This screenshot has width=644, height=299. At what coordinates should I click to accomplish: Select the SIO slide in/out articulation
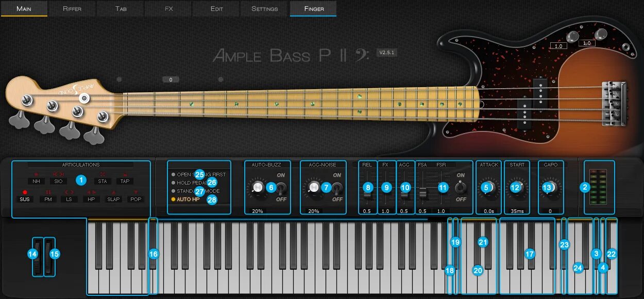click(x=58, y=181)
